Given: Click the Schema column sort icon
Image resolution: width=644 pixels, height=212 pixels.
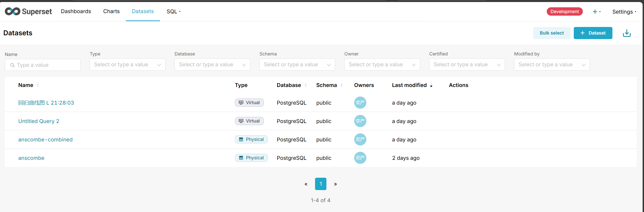Looking at the screenshot, I should click(x=342, y=85).
